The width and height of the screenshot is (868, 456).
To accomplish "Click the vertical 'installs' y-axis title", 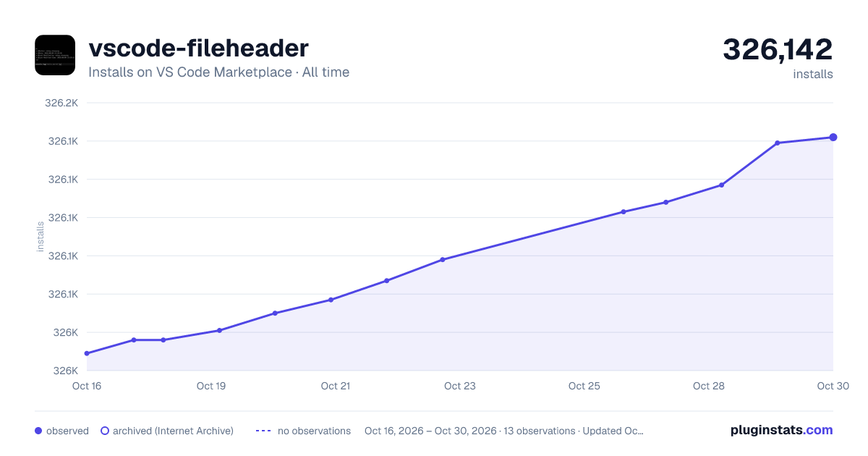I will (41, 237).
